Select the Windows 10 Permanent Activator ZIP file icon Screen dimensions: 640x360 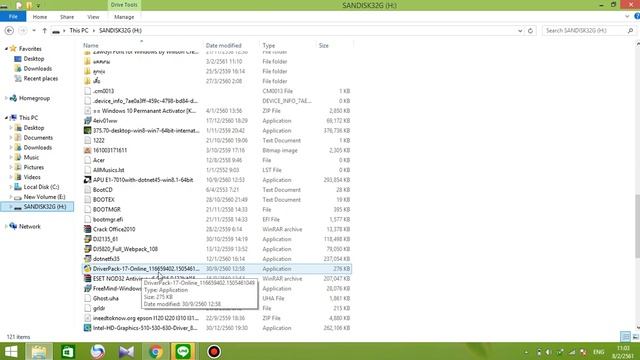point(87,111)
